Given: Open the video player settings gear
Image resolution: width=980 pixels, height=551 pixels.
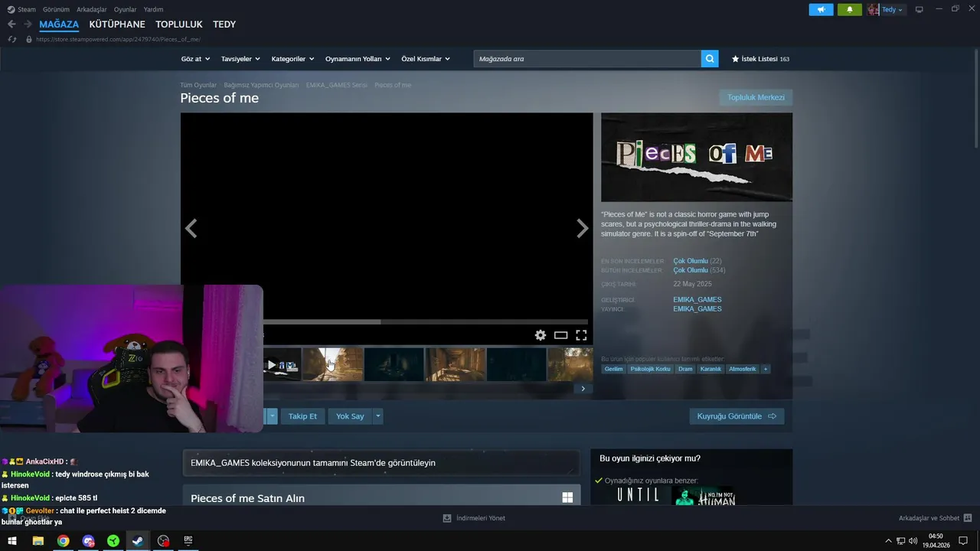Looking at the screenshot, I should point(541,335).
